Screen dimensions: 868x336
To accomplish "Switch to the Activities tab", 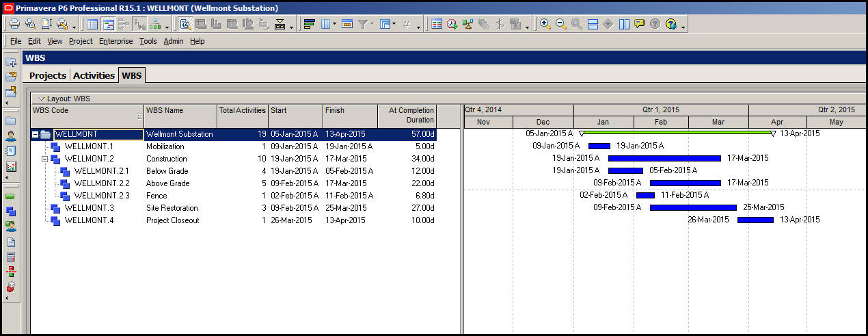I will pos(94,75).
